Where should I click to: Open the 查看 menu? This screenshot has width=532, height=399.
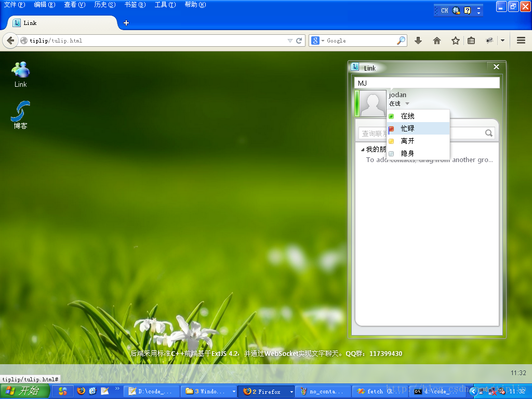pyautogui.click(x=75, y=5)
